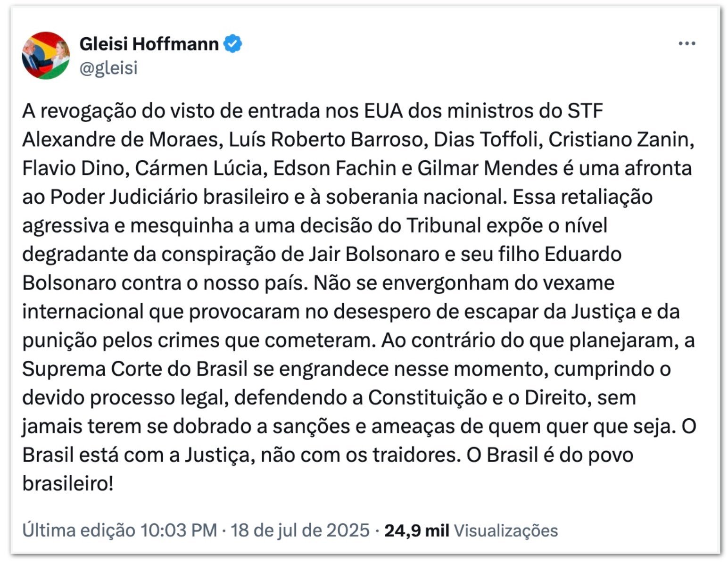The height and width of the screenshot is (563, 728).
Task: Click the blue verified badge
Action: [232, 44]
